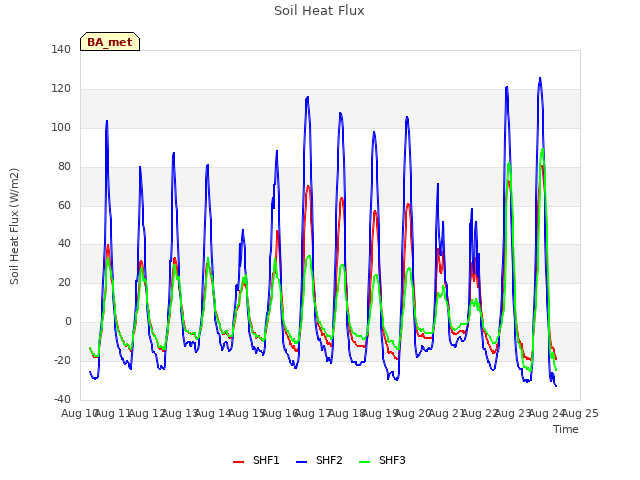The image size is (640, 480).
Task: Click the green SHF3 legend marker
Action: [364, 462]
